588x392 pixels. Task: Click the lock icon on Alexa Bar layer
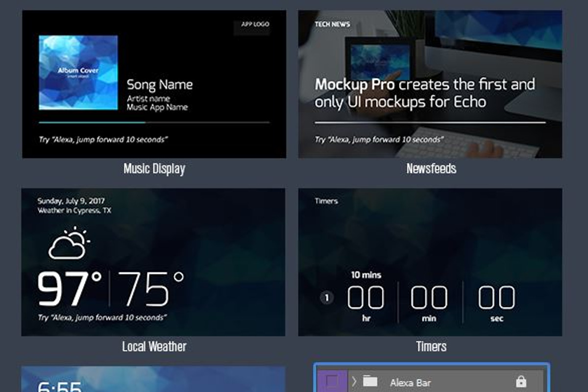tap(521, 382)
